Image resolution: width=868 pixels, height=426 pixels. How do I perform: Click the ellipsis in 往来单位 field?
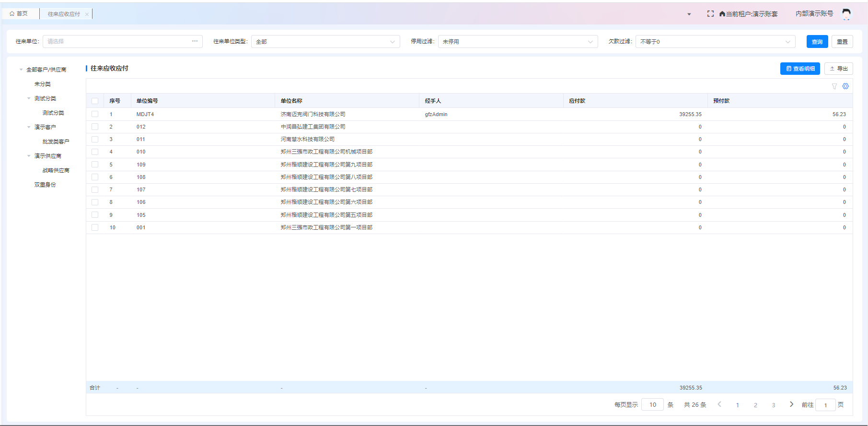195,41
